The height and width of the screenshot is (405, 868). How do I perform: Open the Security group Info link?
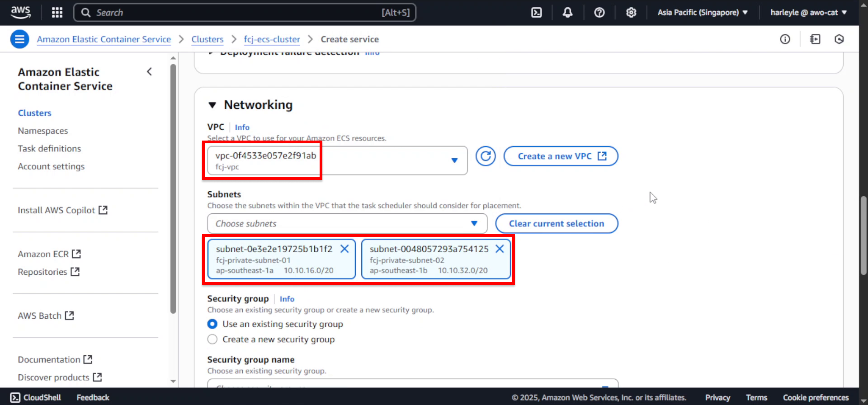287,299
